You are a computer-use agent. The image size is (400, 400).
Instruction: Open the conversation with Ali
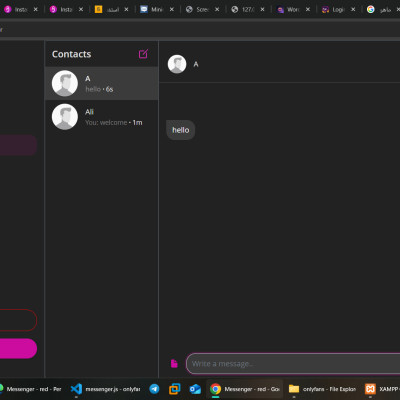click(101, 117)
